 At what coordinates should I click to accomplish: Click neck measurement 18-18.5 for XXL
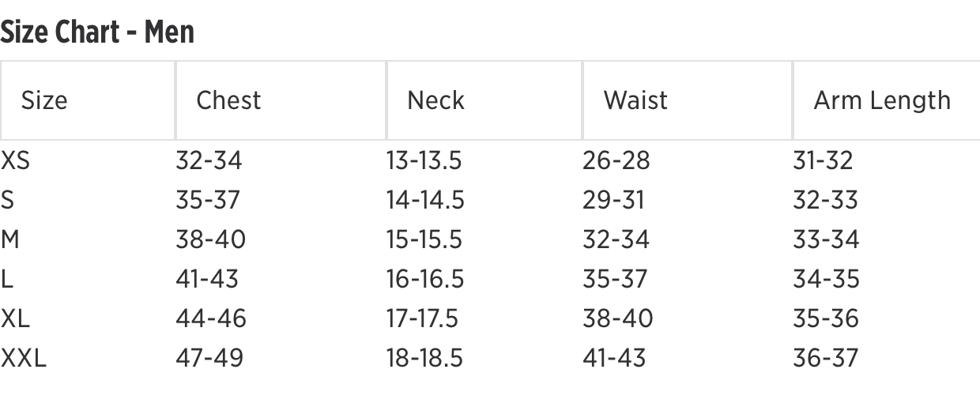tap(424, 358)
